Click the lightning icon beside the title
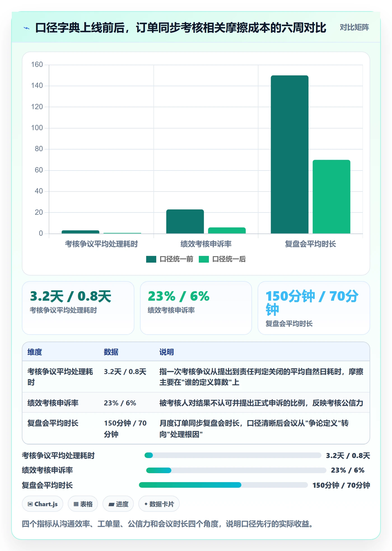The height and width of the screenshot is (551, 392). point(27,28)
